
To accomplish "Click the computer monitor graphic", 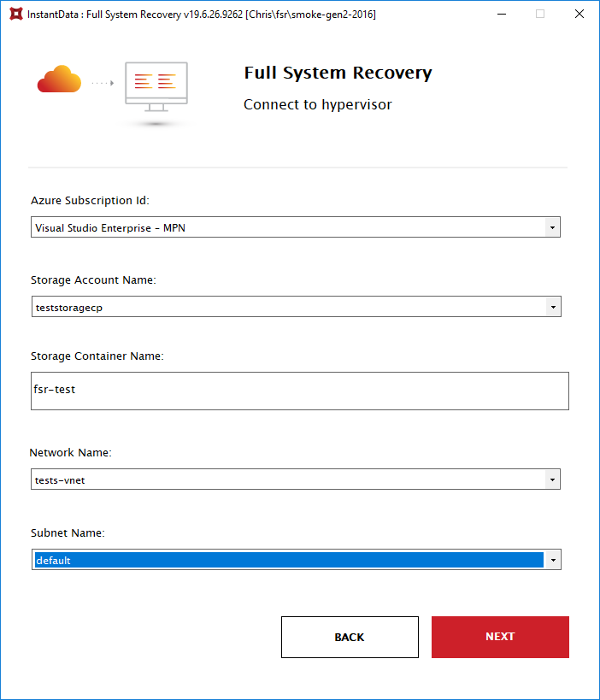I will point(156,87).
